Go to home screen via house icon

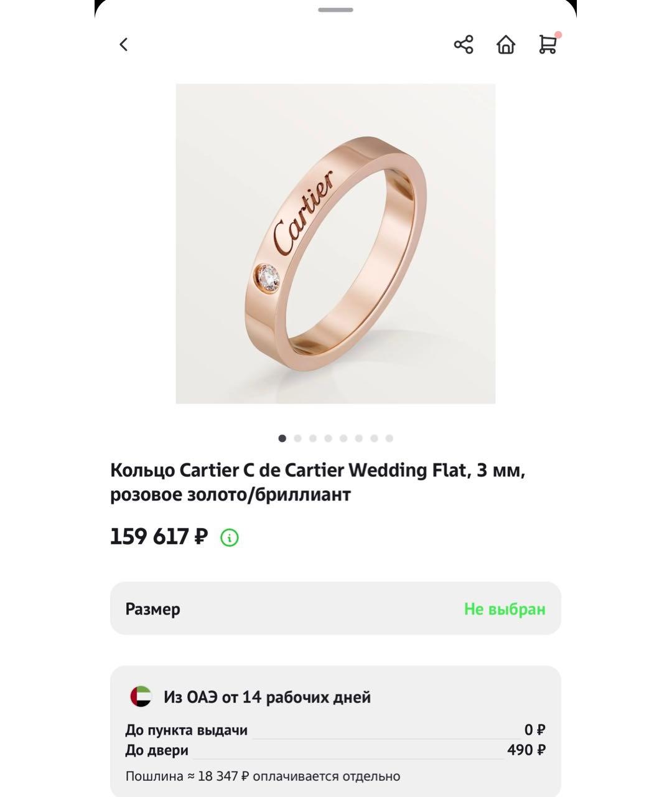[x=506, y=45]
